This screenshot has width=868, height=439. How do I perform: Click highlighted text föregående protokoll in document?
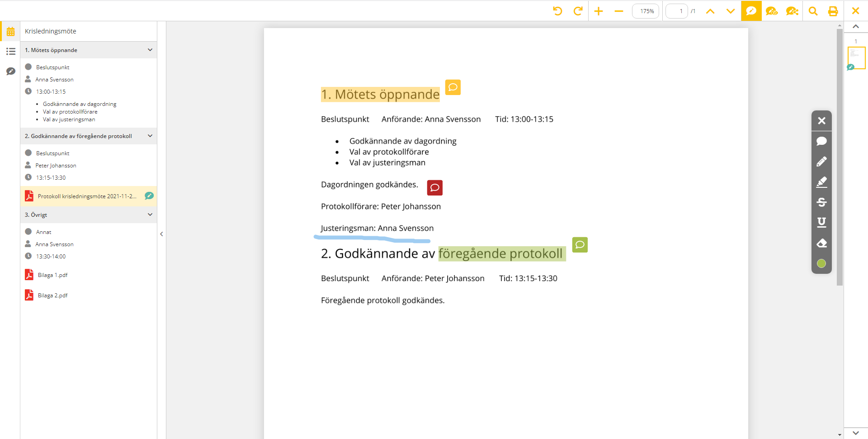[501, 254]
